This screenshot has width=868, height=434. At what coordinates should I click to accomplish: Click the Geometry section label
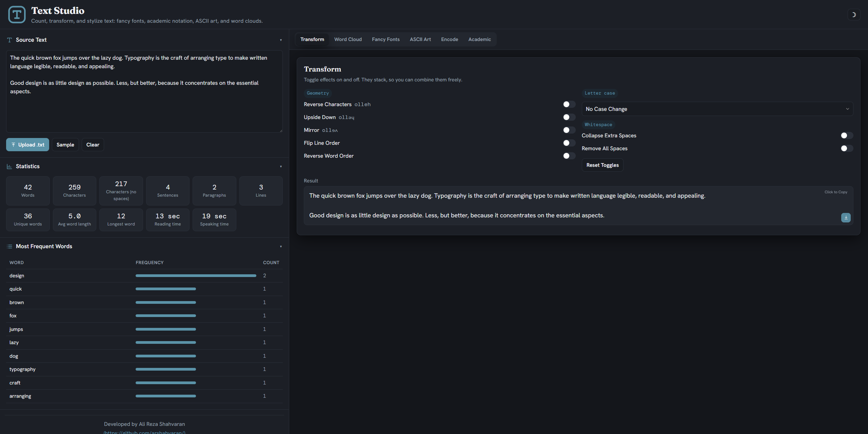pyautogui.click(x=318, y=93)
